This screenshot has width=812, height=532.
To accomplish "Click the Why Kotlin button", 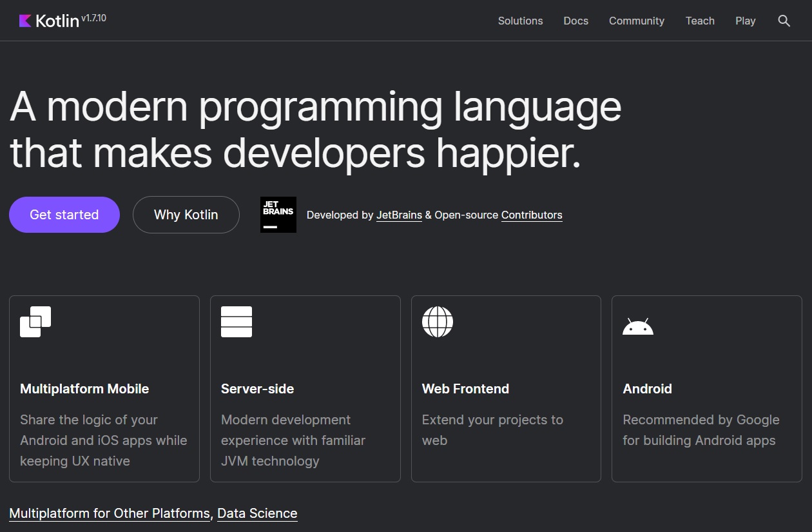I will 186,215.
